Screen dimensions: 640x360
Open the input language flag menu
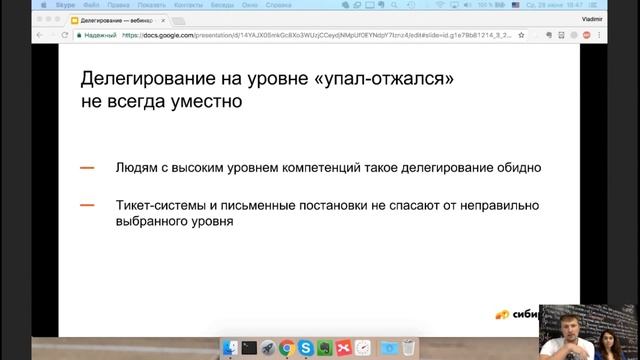516,5
